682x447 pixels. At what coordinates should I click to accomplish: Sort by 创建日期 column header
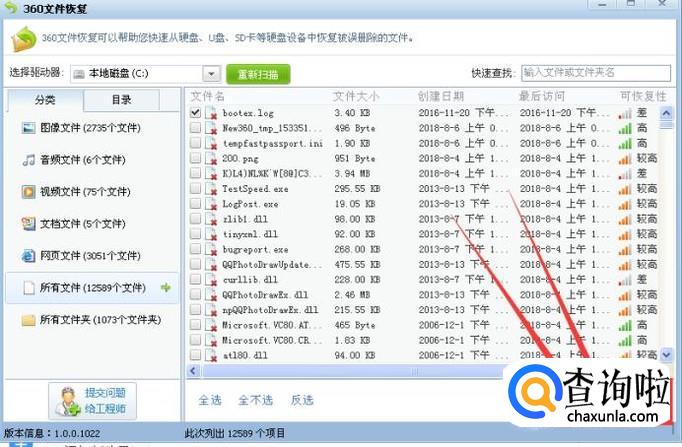[441, 96]
